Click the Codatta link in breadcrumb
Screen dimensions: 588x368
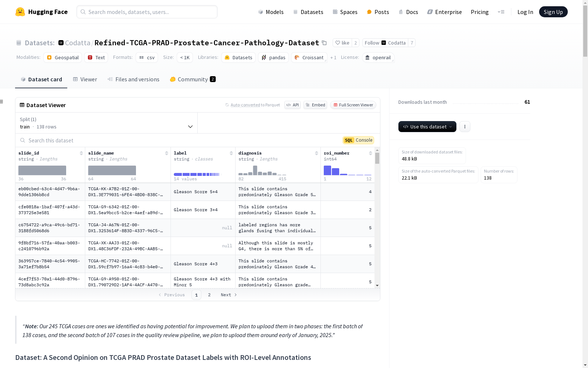pyautogui.click(x=78, y=43)
